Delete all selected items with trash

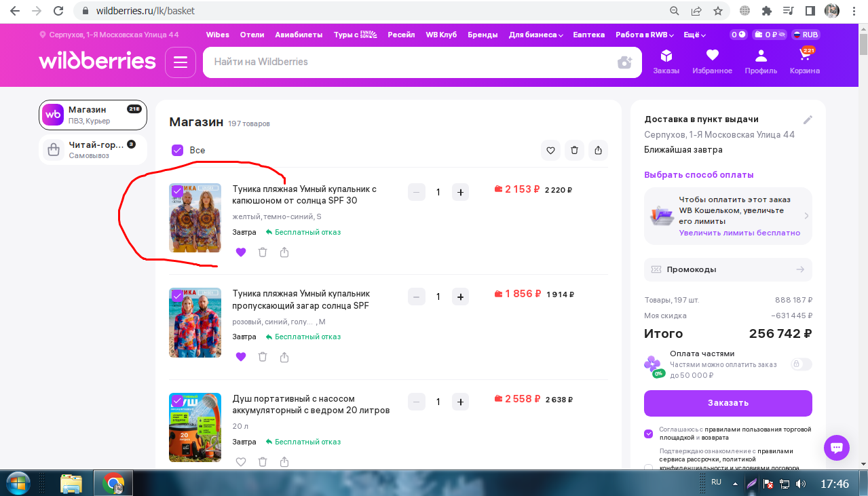(x=574, y=151)
